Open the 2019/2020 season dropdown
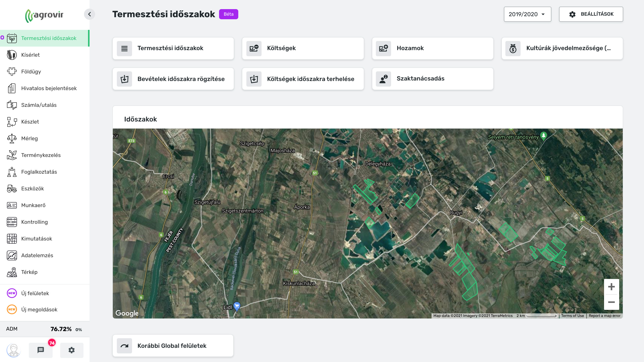Screen dimensions: 644x362 (x=527, y=14)
